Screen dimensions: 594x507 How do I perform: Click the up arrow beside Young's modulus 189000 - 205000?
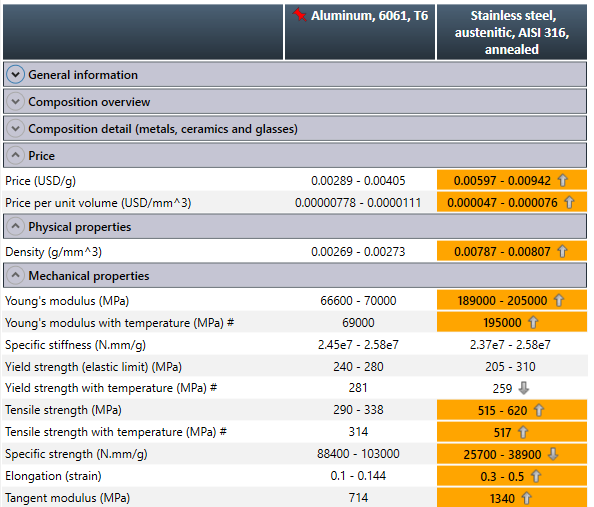(559, 300)
